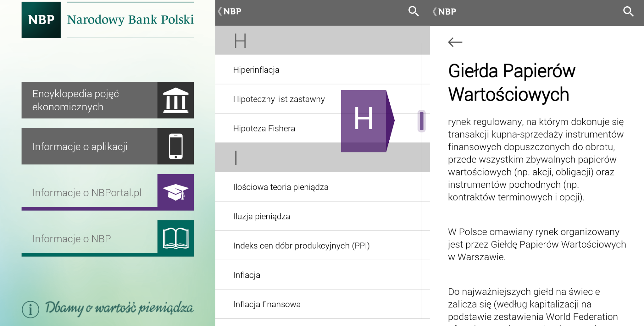The image size is (644, 326).
Task: Select Informacje o NBPortal.pl from the sidebar
Action: coord(88,192)
